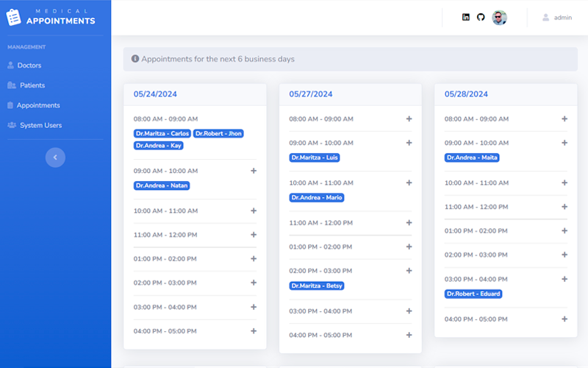Open the GitHub icon link
Image resolution: width=588 pixels, height=368 pixels.
481,17
